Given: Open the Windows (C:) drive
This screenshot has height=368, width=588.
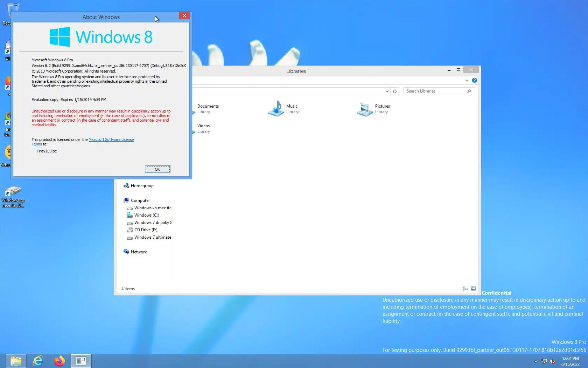Looking at the screenshot, I should 147,215.
